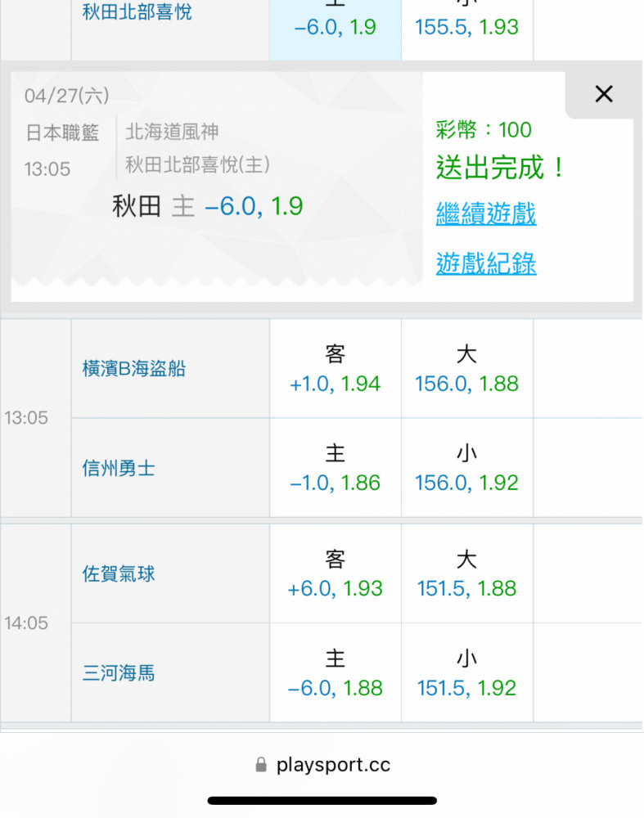Viewport: 644px width, 818px height.
Task: Select 客 +1.0, 1.94 spread for 橫濱B海盜船
Action: (335, 369)
